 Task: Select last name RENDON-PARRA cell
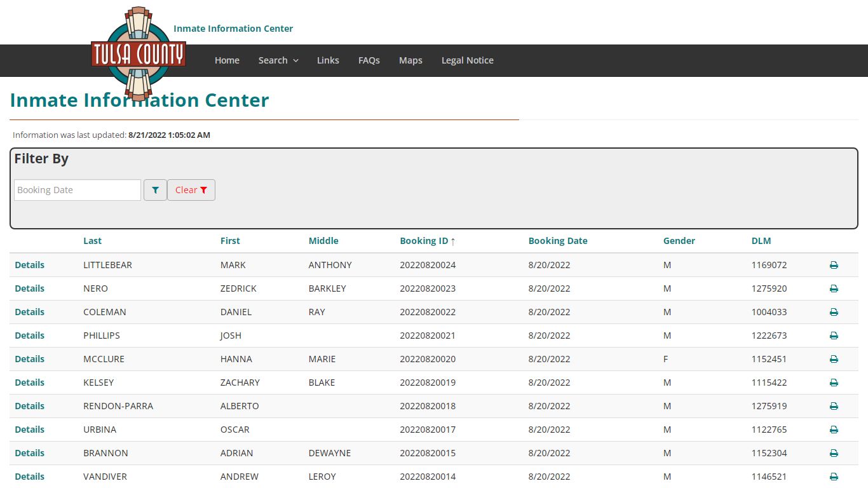[x=118, y=406]
